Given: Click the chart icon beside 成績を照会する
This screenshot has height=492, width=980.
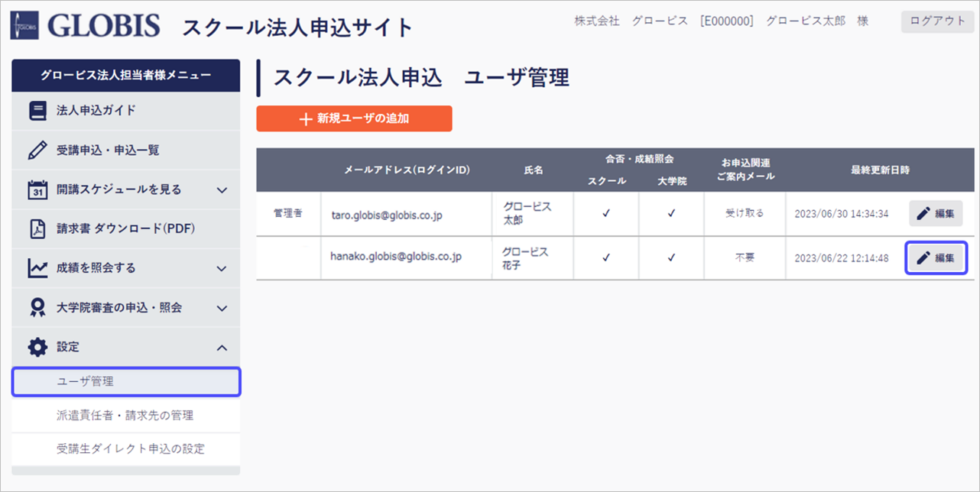Looking at the screenshot, I should [37, 268].
